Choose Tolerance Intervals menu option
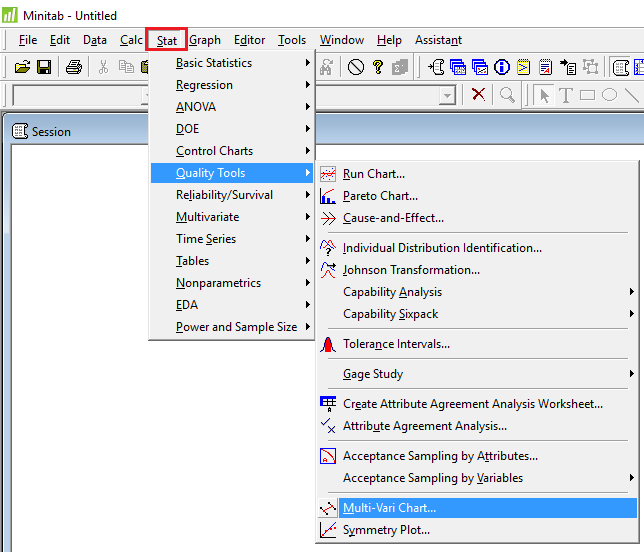This screenshot has height=552, width=644. click(396, 344)
